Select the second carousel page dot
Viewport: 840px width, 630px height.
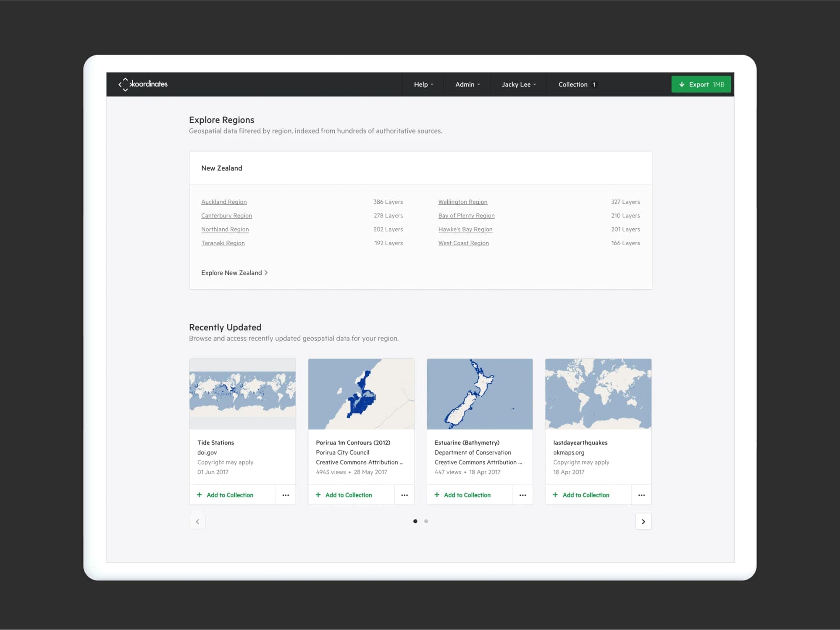pyautogui.click(x=426, y=521)
